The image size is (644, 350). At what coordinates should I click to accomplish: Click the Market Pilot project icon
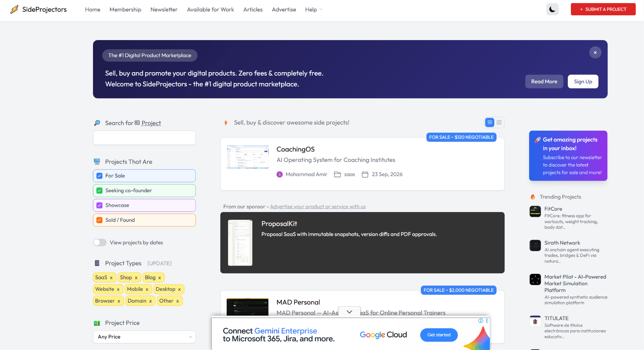point(535,279)
